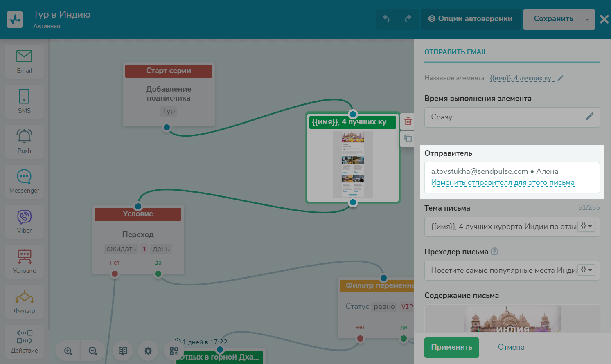The image size is (611, 364).
Task: Undo the last change
Action: point(386,19)
